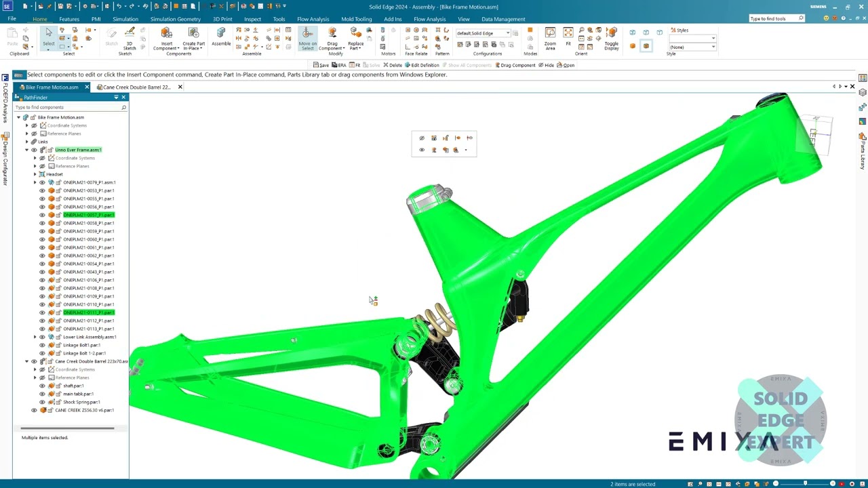Viewport: 868px width, 488px height.
Task: Click the Open button in command bar
Action: pos(566,65)
